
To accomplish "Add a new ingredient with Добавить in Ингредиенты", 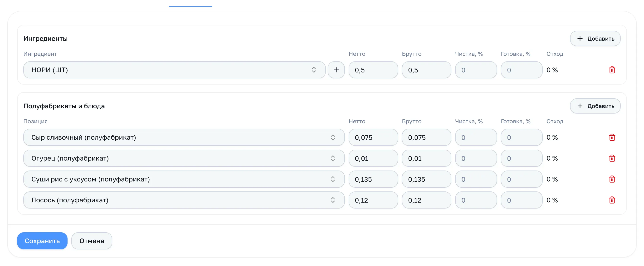I will (595, 38).
